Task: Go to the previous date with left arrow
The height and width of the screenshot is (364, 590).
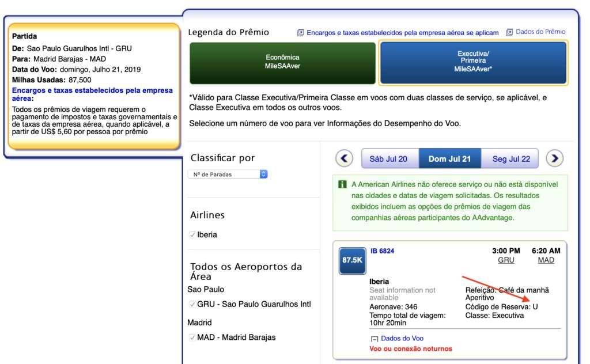Action: coord(345,158)
